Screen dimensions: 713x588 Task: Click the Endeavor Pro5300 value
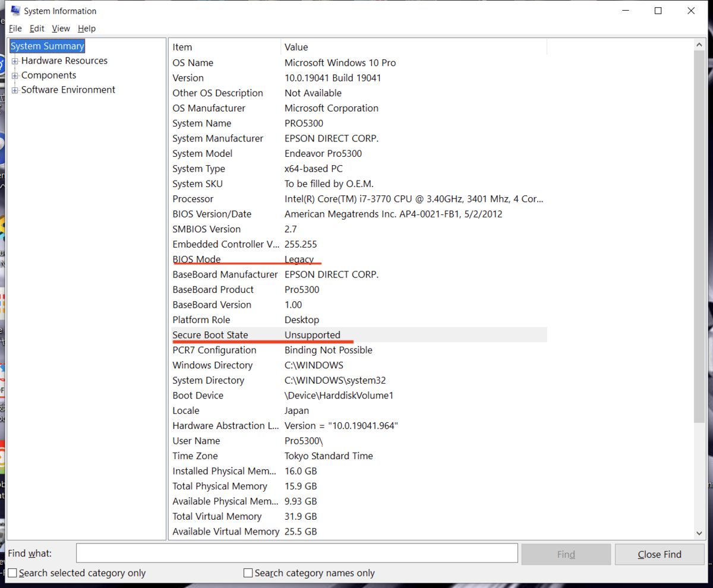(x=323, y=154)
